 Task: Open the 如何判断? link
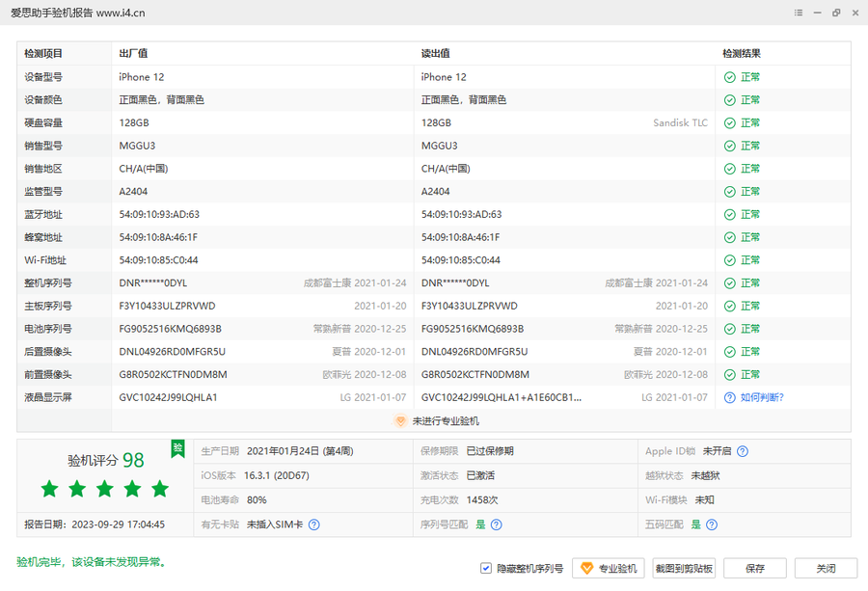coord(762,397)
